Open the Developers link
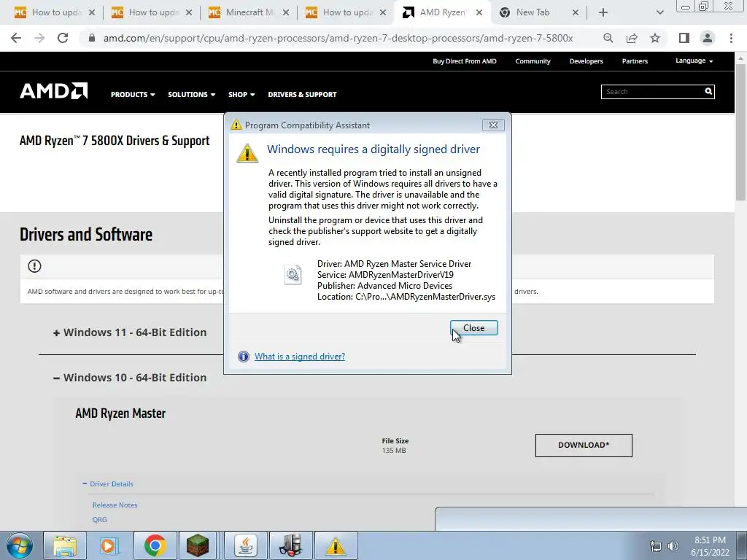 click(x=586, y=61)
